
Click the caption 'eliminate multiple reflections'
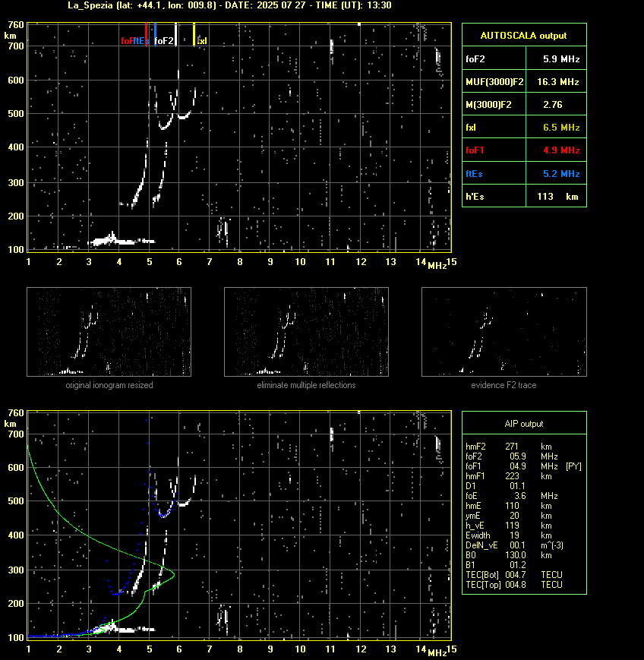point(306,385)
